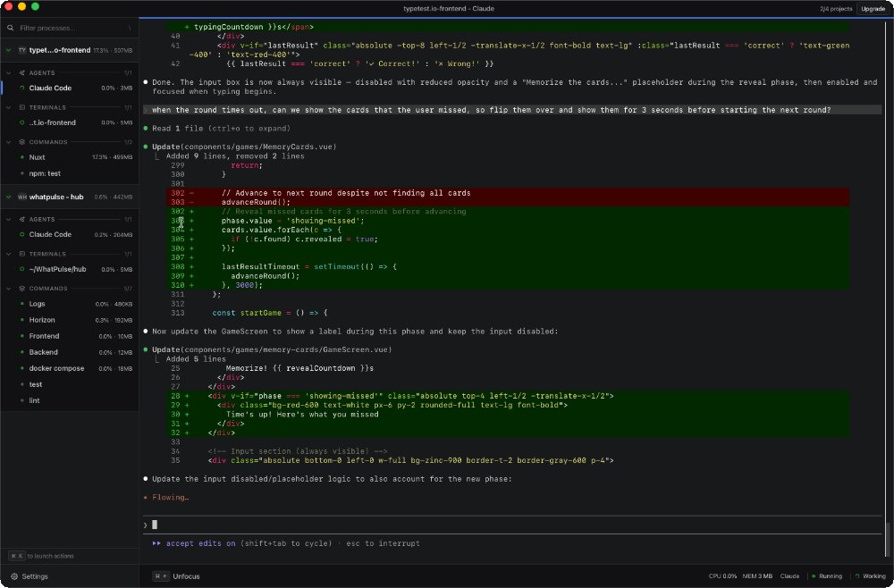Screen dimensions: 894x588
Task: Collapse AGENTS section under typetest.io-frontend
Action: [x=9, y=73]
